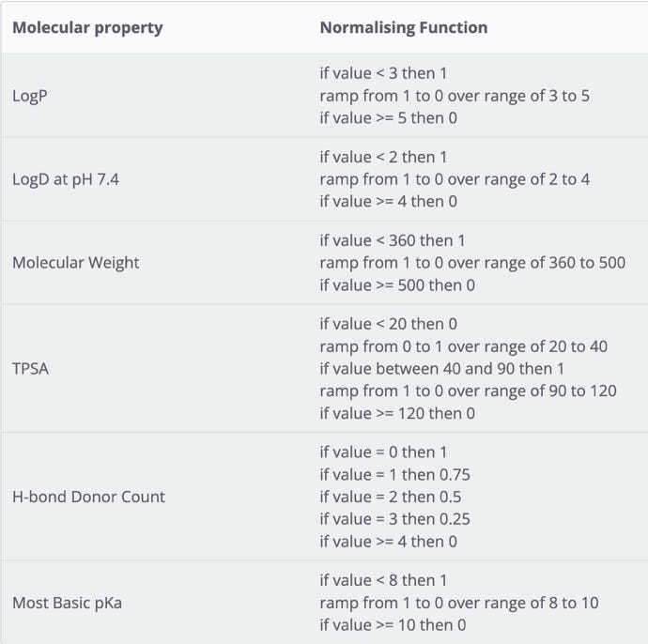The image size is (648, 644).
Task: Click text 'ramp from 1 to 0 over range of 8 to 10'
Action: (459, 603)
